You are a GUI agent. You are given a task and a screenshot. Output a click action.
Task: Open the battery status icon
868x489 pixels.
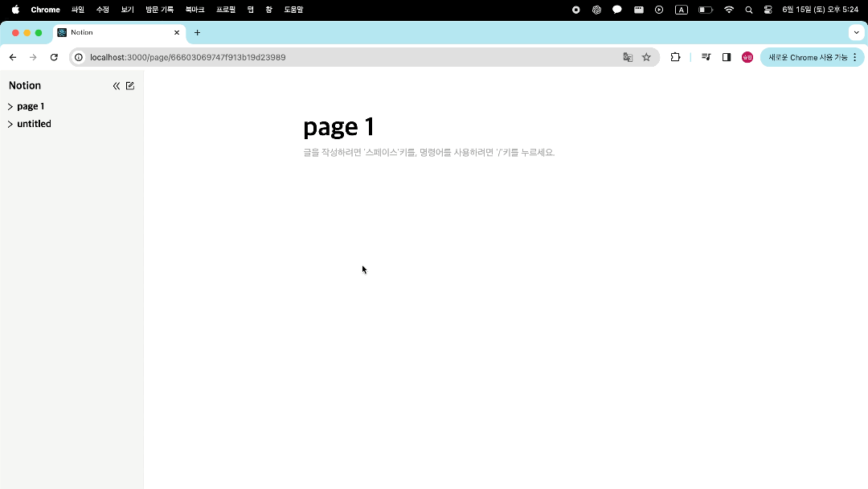tap(706, 10)
